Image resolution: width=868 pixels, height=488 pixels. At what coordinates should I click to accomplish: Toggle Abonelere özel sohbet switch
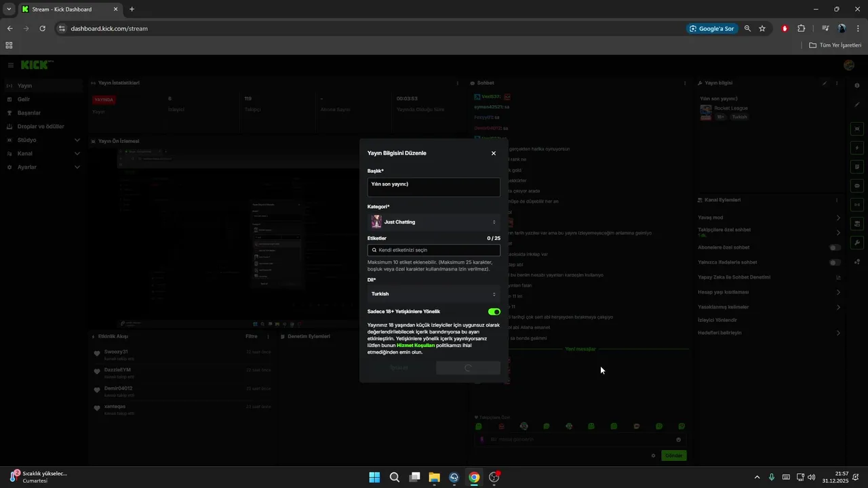[835, 247]
